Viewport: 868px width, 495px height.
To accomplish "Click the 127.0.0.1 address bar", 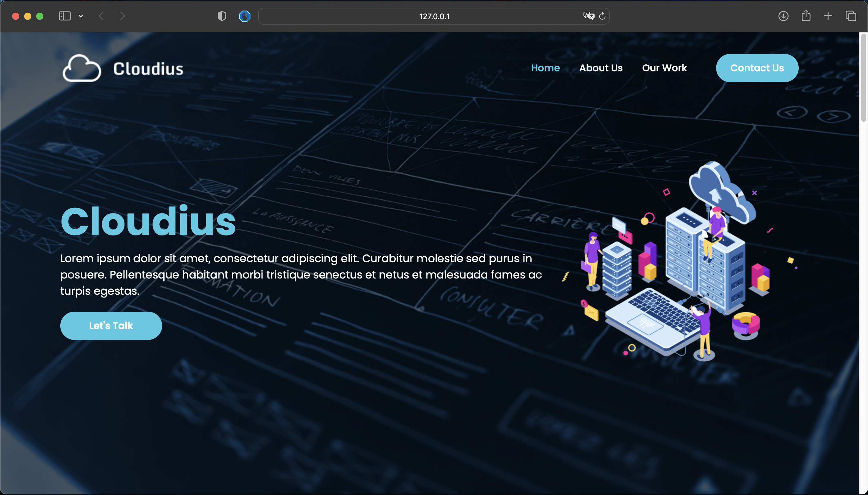I will (x=434, y=16).
